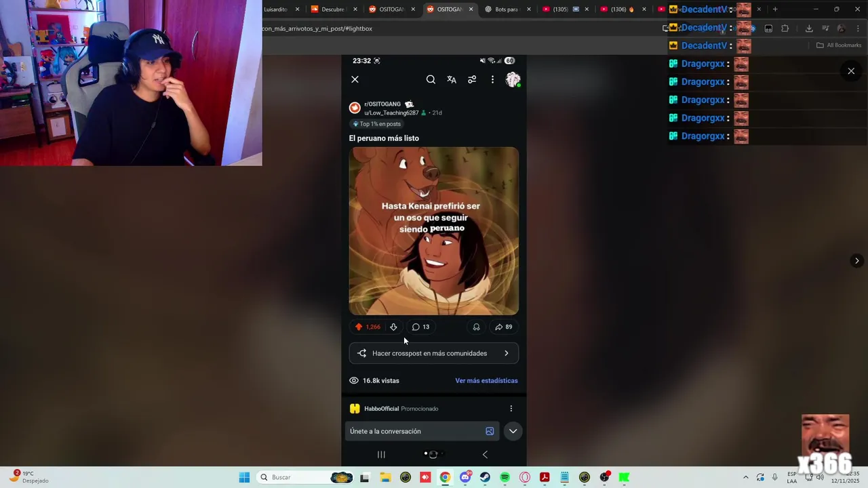The width and height of the screenshot is (868, 488).
Task: Open the browser downloads icon
Action: click(809, 28)
